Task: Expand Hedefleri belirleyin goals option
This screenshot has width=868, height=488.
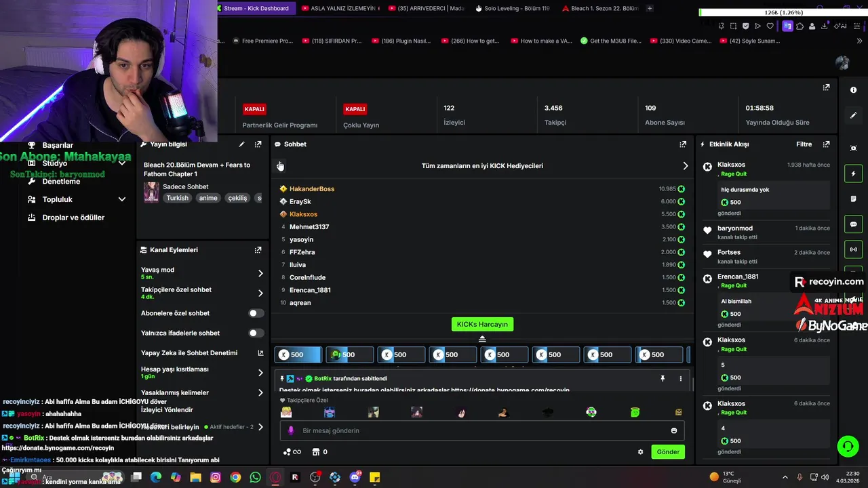Action: pos(260,427)
